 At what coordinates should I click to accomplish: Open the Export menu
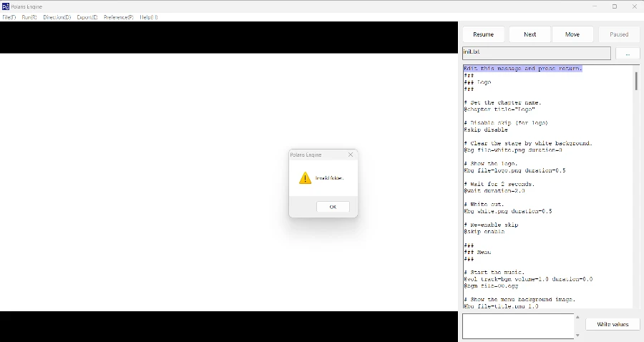tap(87, 16)
